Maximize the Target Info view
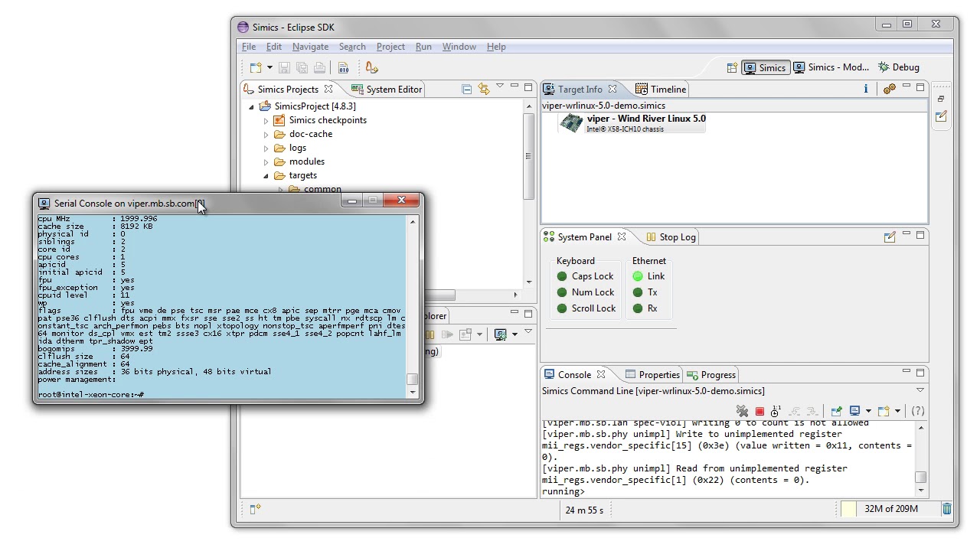This screenshot has height=551, width=980. [920, 86]
